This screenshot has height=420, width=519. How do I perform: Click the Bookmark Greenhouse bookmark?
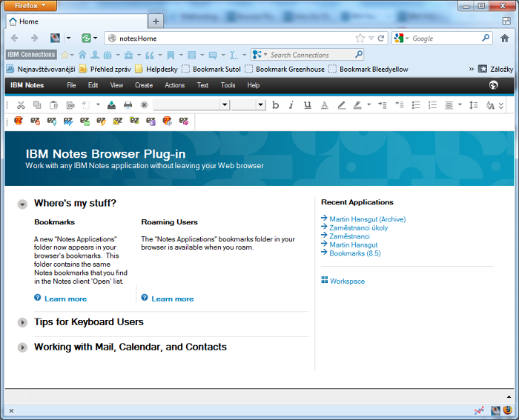[x=285, y=69]
